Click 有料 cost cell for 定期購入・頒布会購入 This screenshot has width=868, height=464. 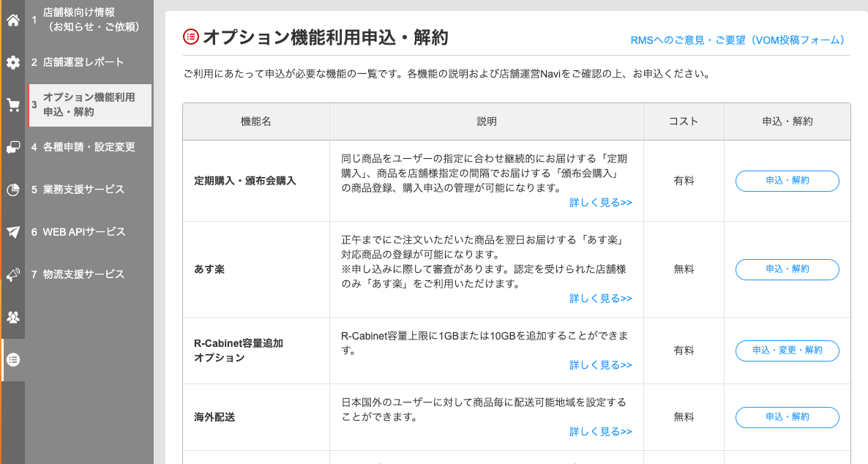(x=684, y=181)
